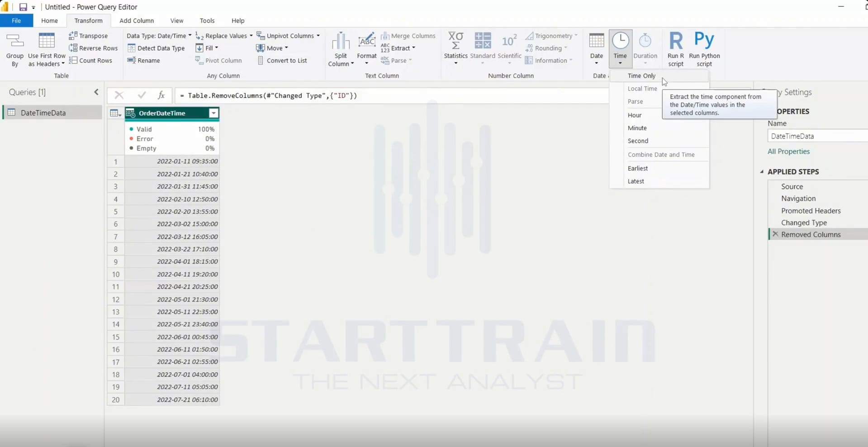Collapse the Applied Steps section

point(762,171)
